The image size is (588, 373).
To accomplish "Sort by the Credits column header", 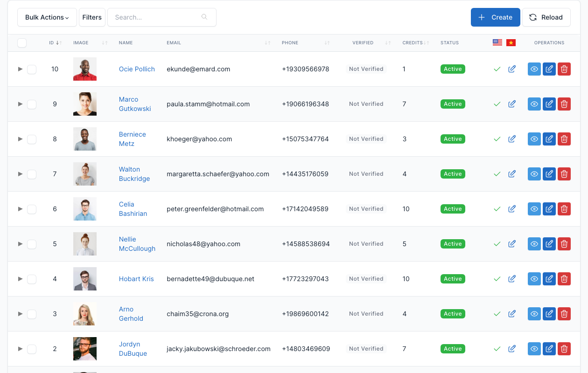I will 416,43.
